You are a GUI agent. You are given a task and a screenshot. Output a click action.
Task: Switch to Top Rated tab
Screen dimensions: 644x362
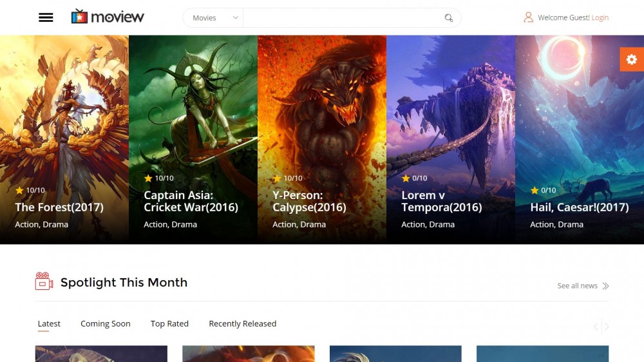pos(169,324)
